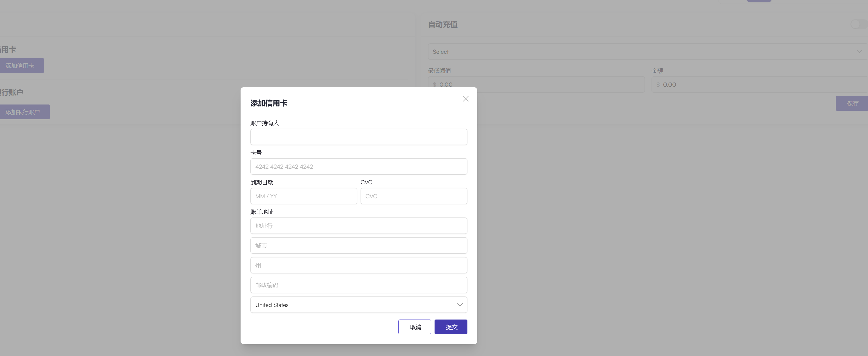This screenshot has height=356, width=868.
Task: Click the 添加信用卡 dialog title text
Action: point(269,103)
